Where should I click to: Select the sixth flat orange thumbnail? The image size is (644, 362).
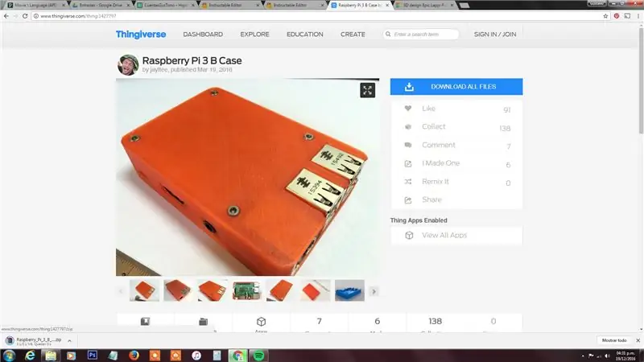pos(315,290)
